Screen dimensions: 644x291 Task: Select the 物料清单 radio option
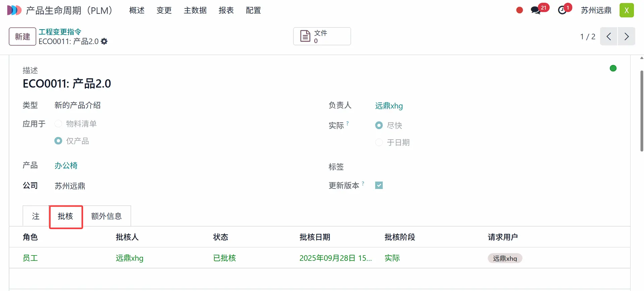point(58,124)
